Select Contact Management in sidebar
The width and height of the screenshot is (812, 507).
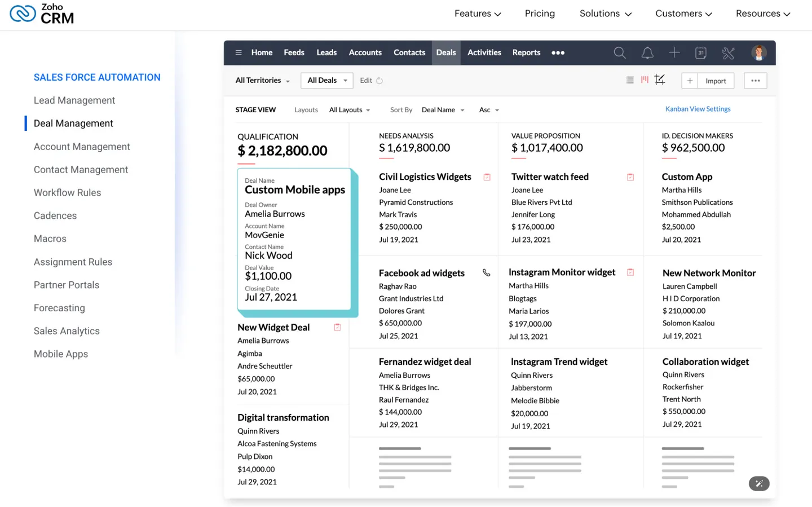click(x=81, y=170)
